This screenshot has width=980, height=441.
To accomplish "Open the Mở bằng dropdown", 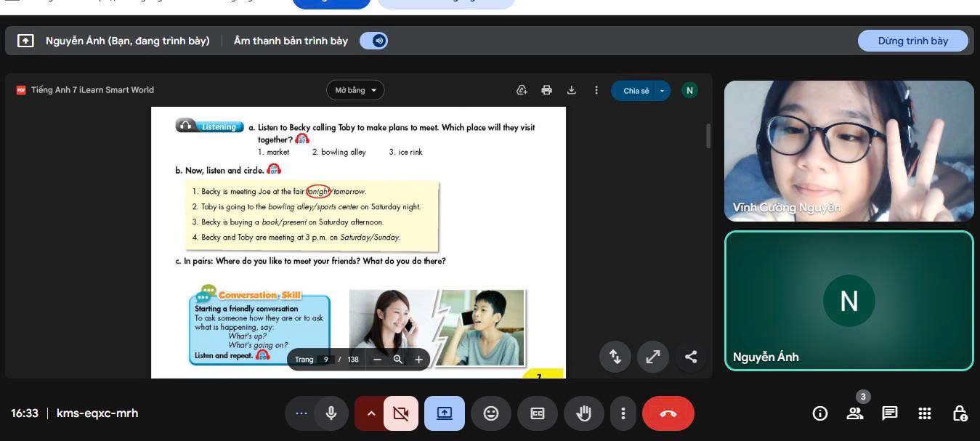I will (355, 90).
